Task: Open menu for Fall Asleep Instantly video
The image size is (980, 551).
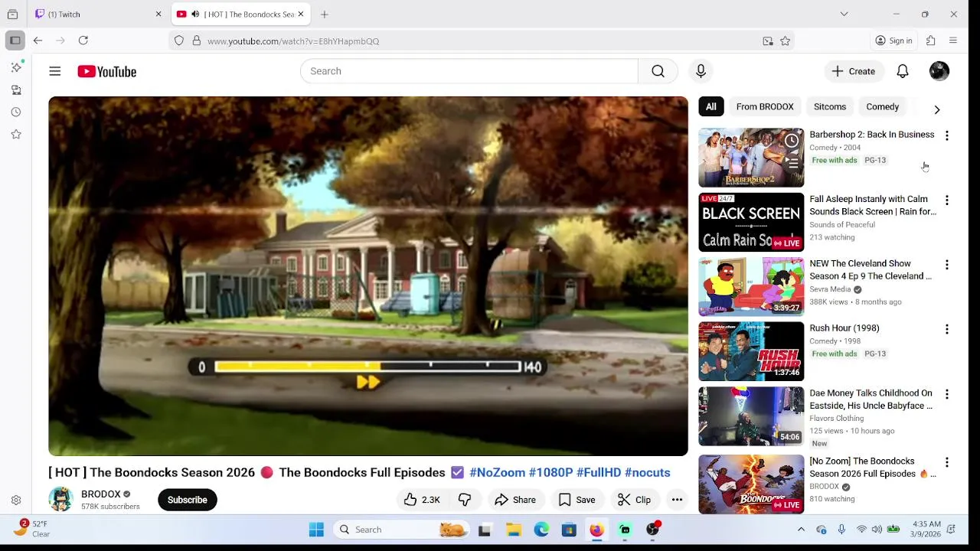Action: coord(946,201)
